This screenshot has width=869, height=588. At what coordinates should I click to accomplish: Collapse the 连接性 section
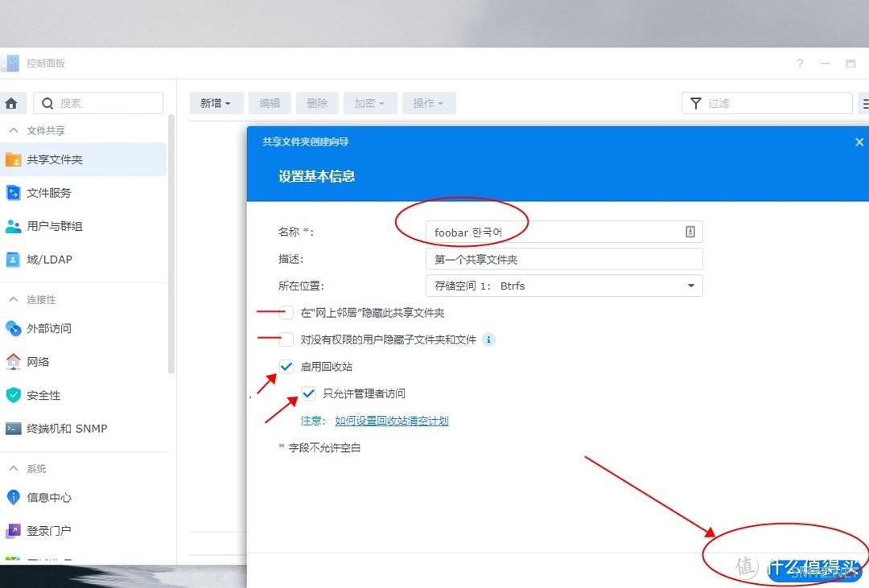[14, 300]
